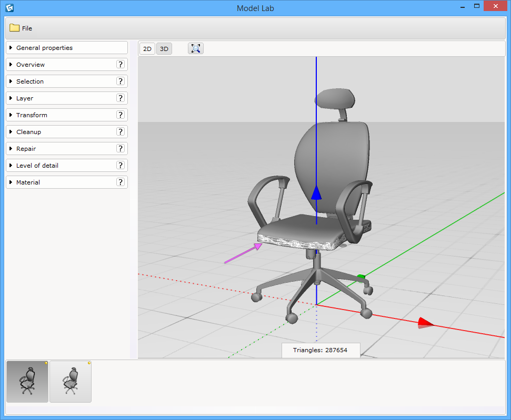
Task: Click the chair headrest in viewport
Action: pyautogui.click(x=335, y=98)
